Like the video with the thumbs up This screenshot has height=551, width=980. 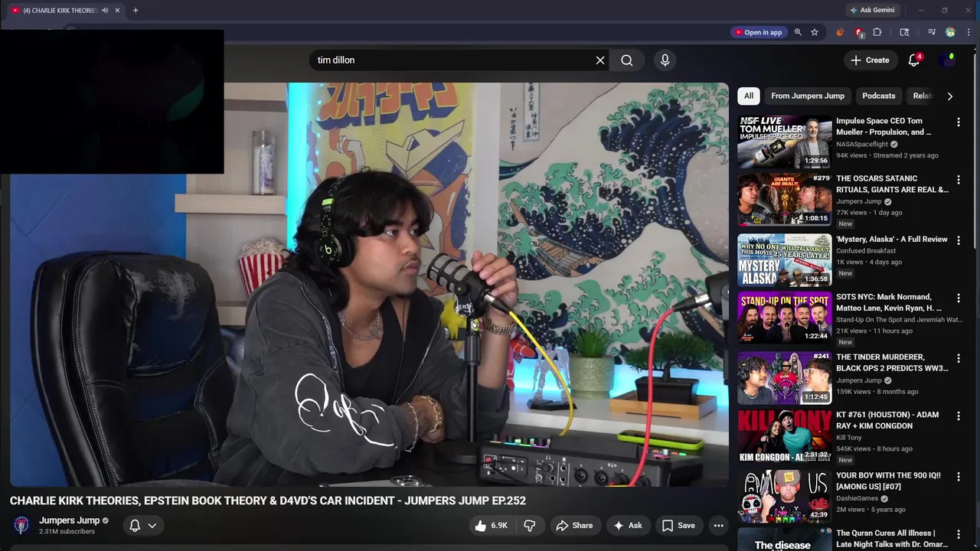pyautogui.click(x=490, y=526)
